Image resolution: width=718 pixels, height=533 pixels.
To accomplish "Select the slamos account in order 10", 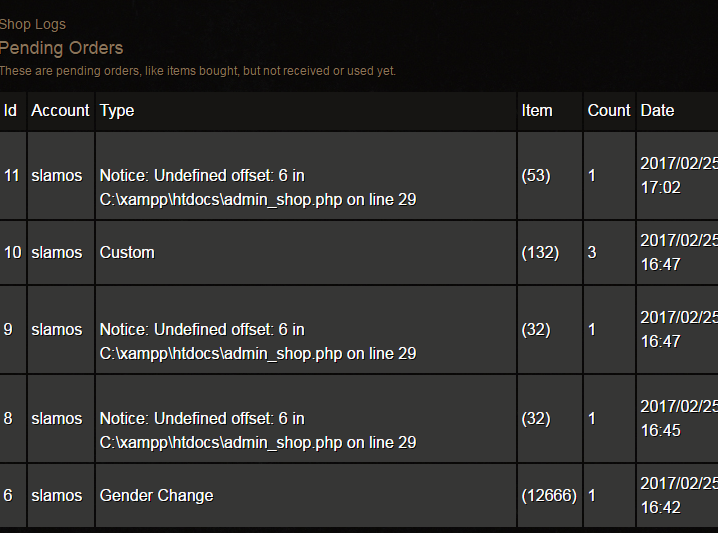I will (x=57, y=253).
